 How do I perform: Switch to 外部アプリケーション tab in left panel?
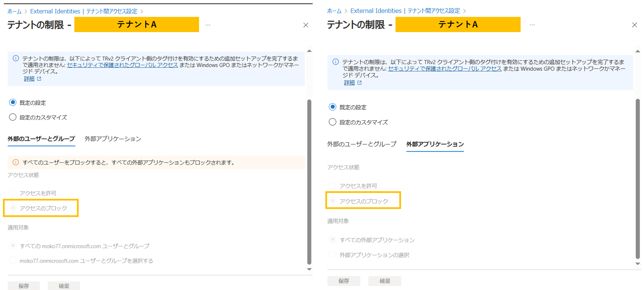click(113, 139)
